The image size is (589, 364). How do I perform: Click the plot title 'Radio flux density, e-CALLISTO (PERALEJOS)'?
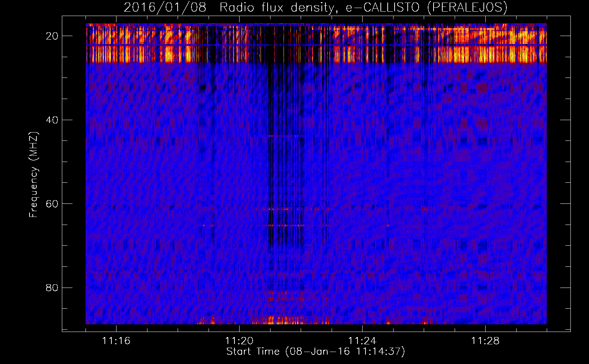(363, 8)
